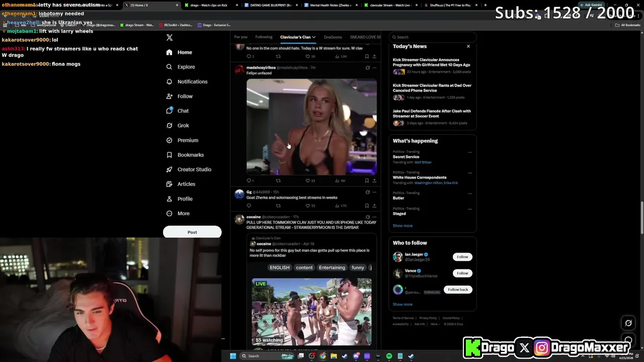Viewport: 644px width, 362px height.
Task: Open Premium in the X sidebar
Action: point(182,140)
